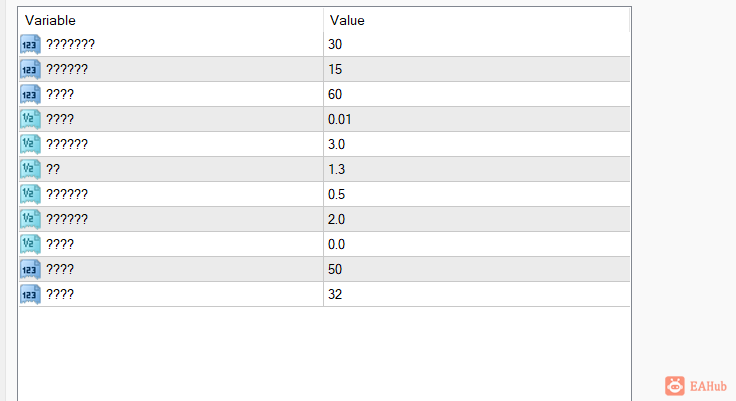Image resolution: width=736 pixels, height=401 pixels.
Task: Click the integer icon beside value 32
Action: click(29, 294)
